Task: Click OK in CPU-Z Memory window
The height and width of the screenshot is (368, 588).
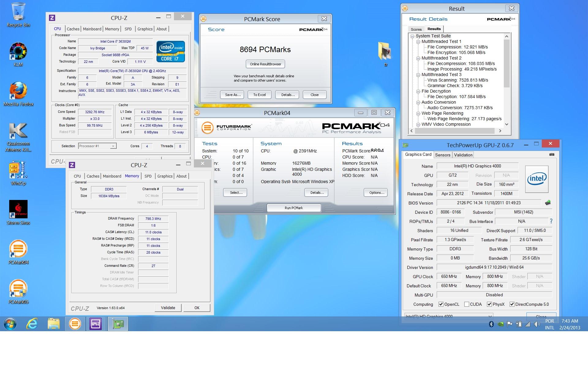Action: (197, 308)
